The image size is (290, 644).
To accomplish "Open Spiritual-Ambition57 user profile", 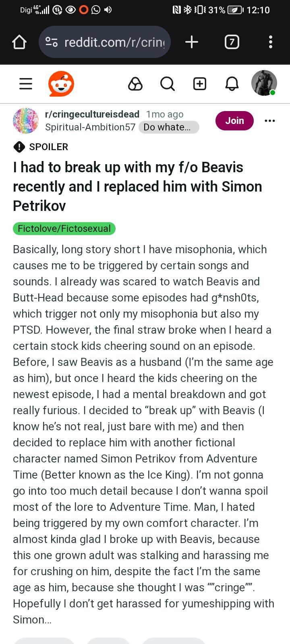I will coord(90,127).
